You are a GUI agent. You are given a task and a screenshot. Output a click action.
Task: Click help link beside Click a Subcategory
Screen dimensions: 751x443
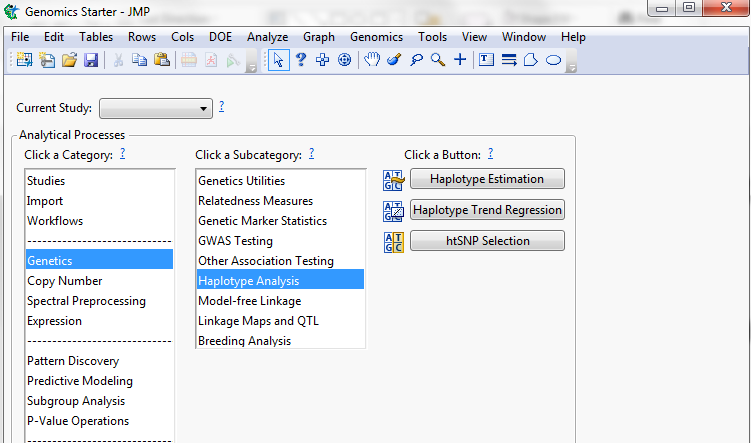click(311, 153)
